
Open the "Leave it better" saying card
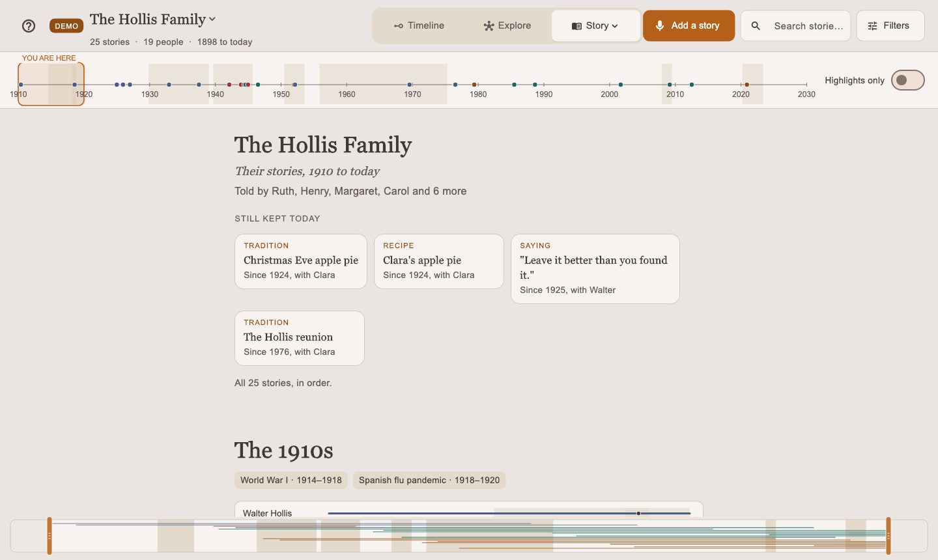(x=595, y=269)
